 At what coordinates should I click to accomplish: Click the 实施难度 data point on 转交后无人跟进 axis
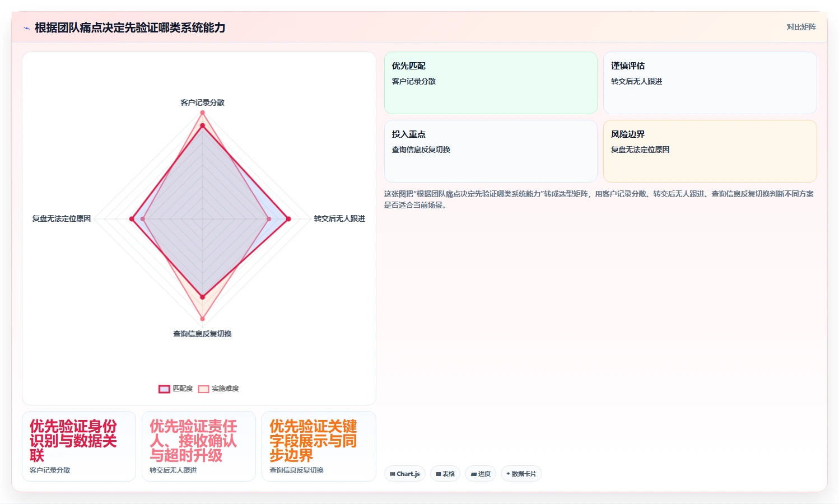pos(269,219)
